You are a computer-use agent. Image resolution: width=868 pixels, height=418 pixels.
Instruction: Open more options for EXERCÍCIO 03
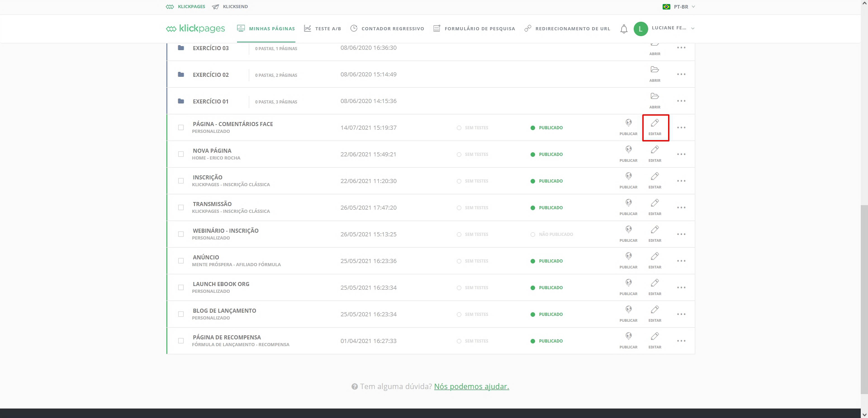tap(681, 47)
